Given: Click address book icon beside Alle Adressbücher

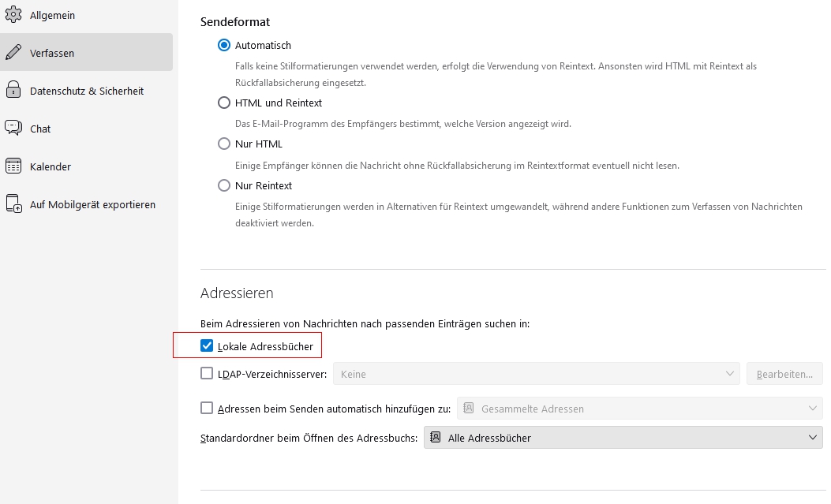Looking at the screenshot, I should pyautogui.click(x=436, y=438).
